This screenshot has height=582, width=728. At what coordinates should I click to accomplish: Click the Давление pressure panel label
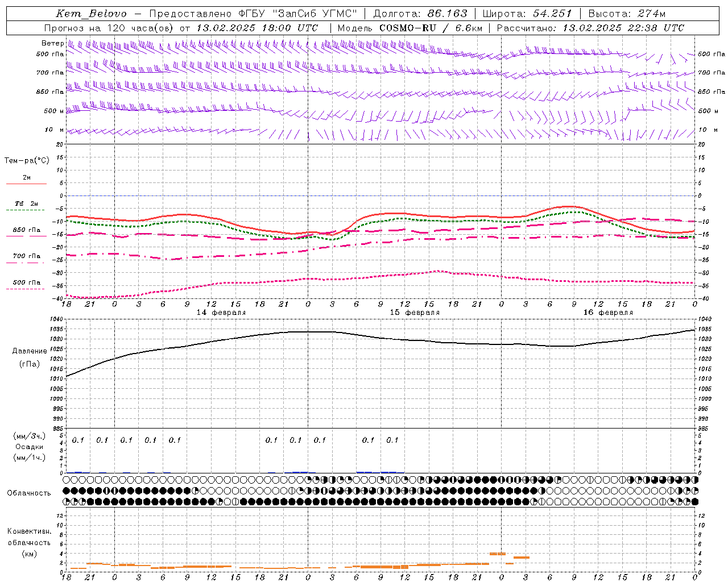(x=30, y=351)
